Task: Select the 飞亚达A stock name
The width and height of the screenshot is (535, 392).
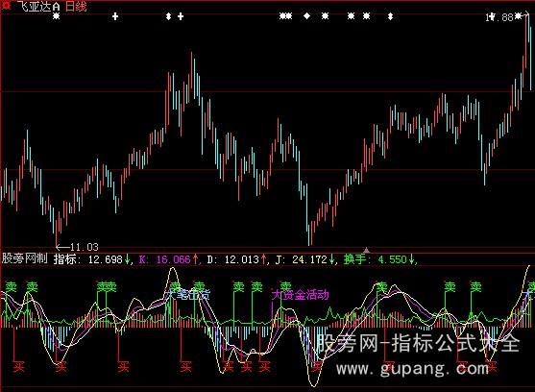Action: pyautogui.click(x=38, y=6)
